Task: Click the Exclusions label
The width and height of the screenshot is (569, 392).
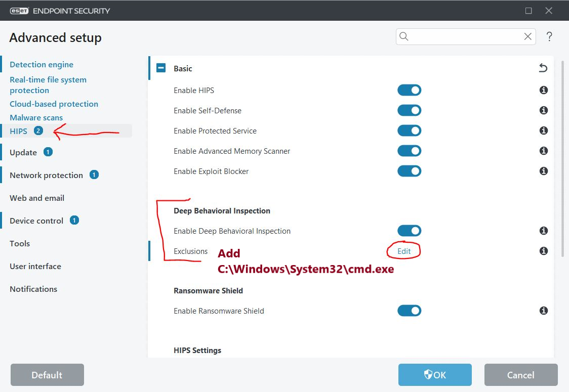Action: [190, 251]
